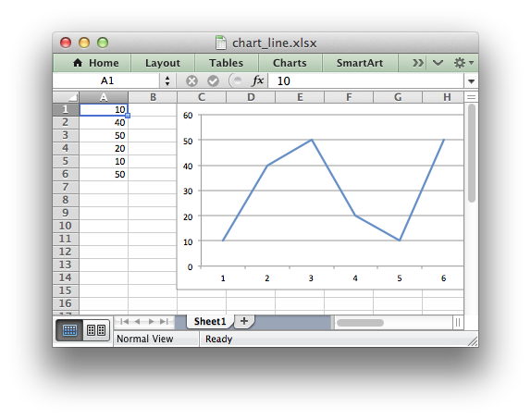This screenshot has height=420, width=531.
Task: Select the Sheet1 tab
Action: [x=210, y=321]
